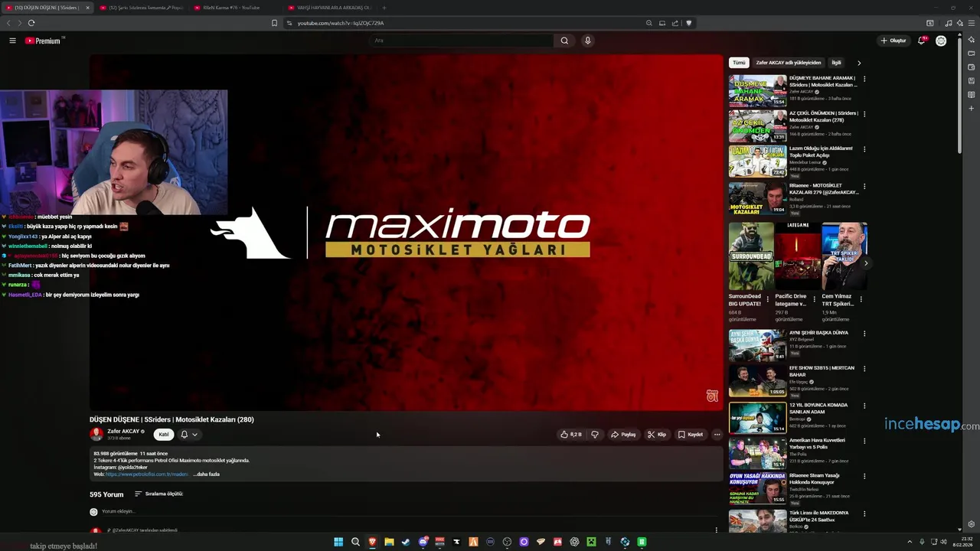Open the petrolofisi.com.tr link in description

coord(146,474)
